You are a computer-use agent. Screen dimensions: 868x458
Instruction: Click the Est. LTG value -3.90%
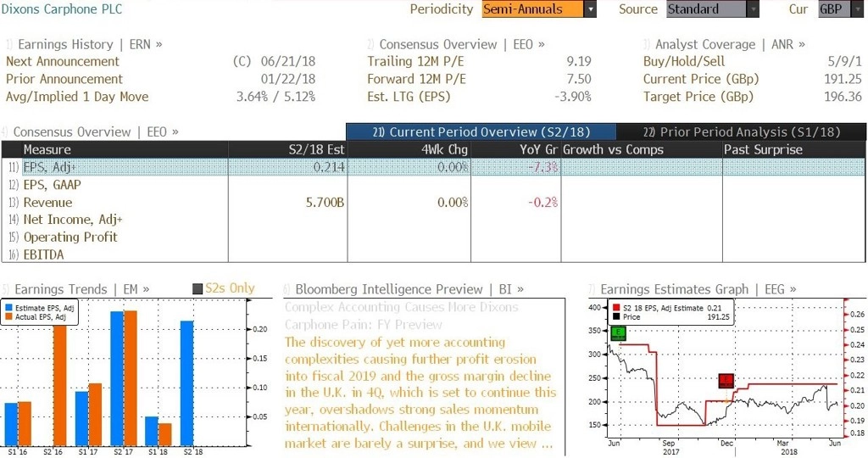point(573,97)
